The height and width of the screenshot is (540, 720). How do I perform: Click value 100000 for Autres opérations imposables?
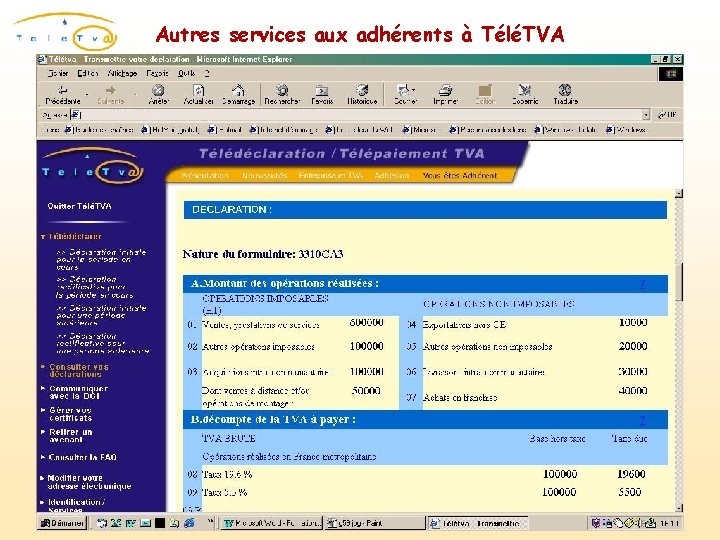coord(366,346)
